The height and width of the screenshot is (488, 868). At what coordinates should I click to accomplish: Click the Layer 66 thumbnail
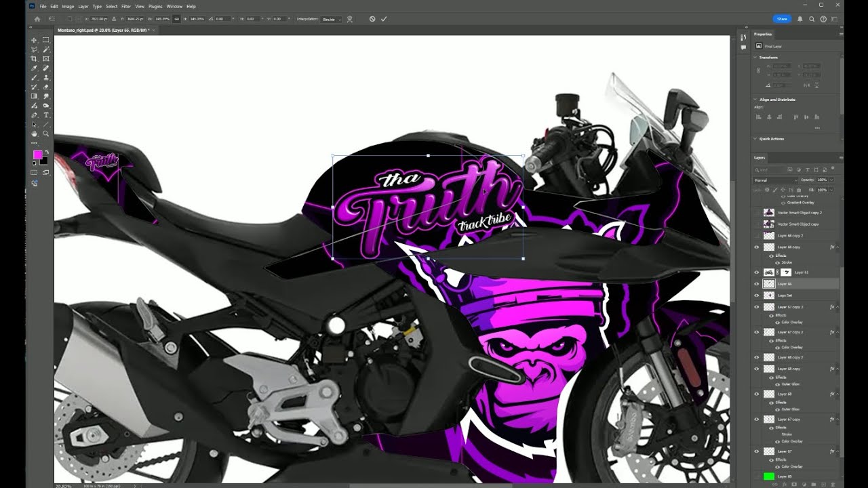coord(769,284)
